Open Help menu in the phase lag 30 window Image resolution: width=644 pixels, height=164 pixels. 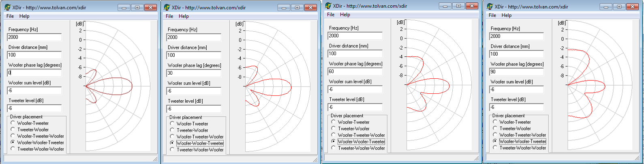tap(184, 16)
